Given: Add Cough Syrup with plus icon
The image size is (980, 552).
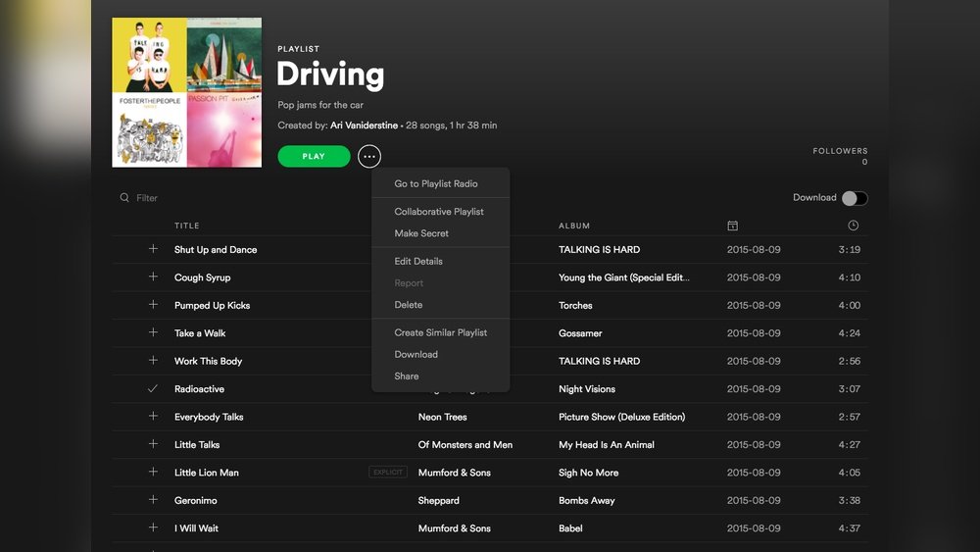Looking at the screenshot, I should 153,276.
